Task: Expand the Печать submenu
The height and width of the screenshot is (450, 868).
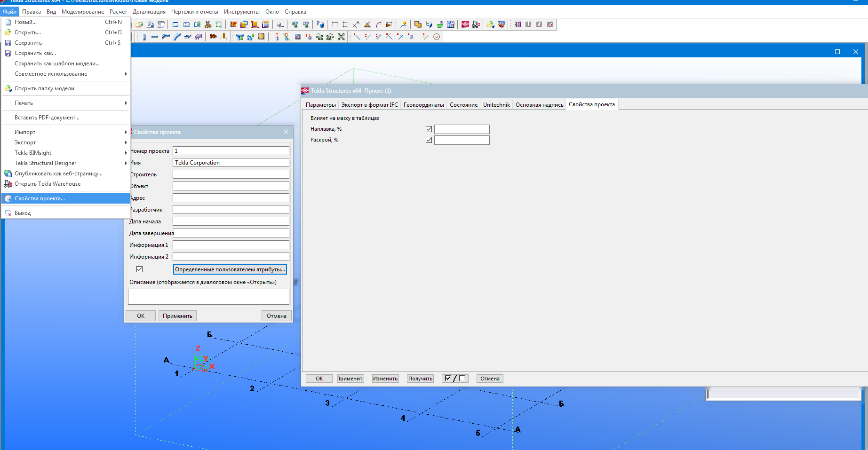Action: 66,103
